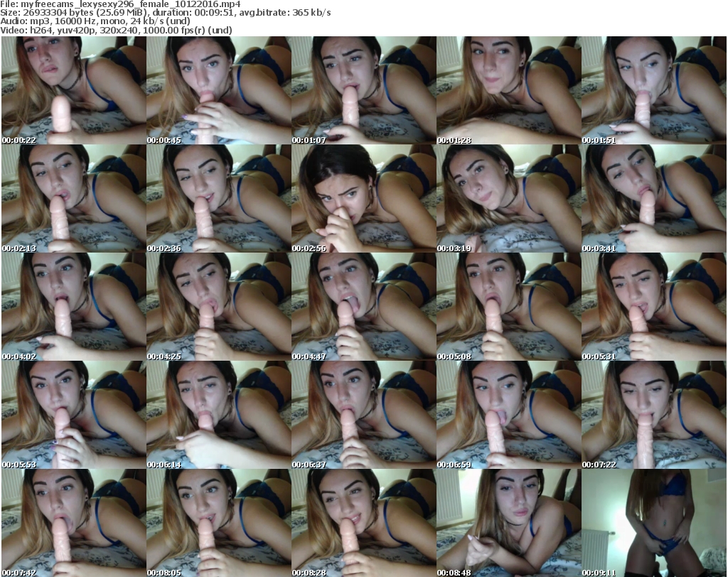This screenshot has width=728, height=577.
Task: Open the thumbnail labeled 00:05:08
Action: point(508,307)
